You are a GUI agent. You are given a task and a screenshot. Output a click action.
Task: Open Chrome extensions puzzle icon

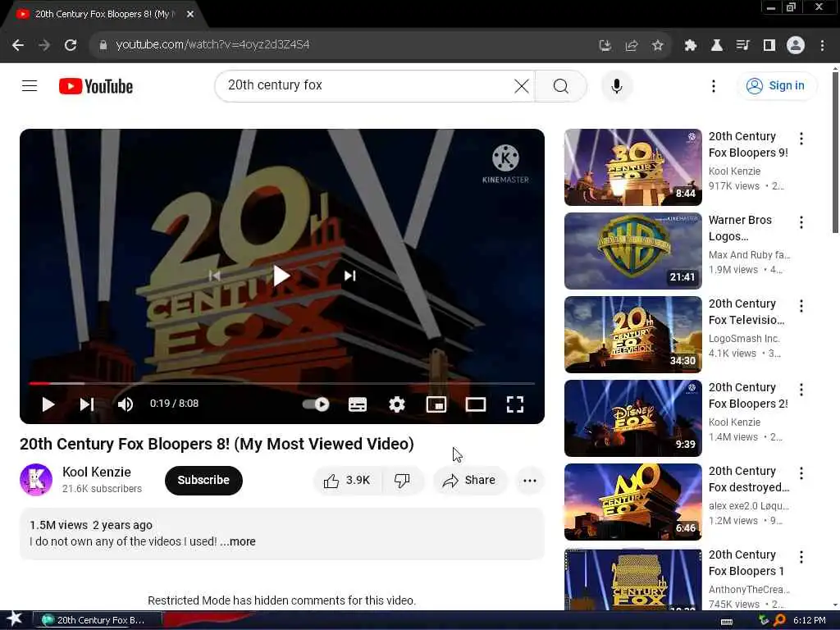[690, 46]
